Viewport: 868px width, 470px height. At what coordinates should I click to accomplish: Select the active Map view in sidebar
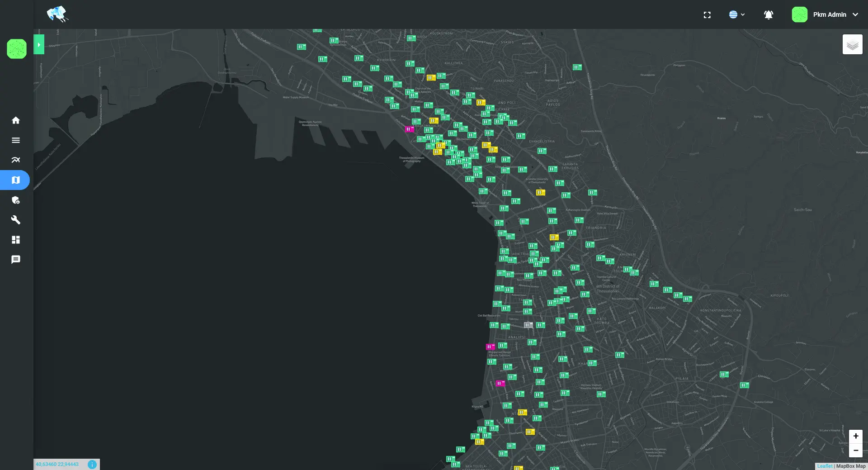pyautogui.click(x=16, y=180)
